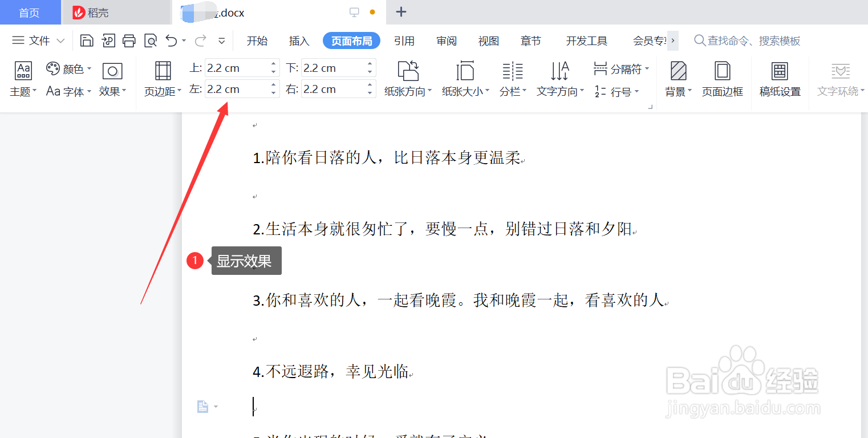Open the page setup dialog launcher
The height and width of the screenshot is (438, 868).
[649, 107]
